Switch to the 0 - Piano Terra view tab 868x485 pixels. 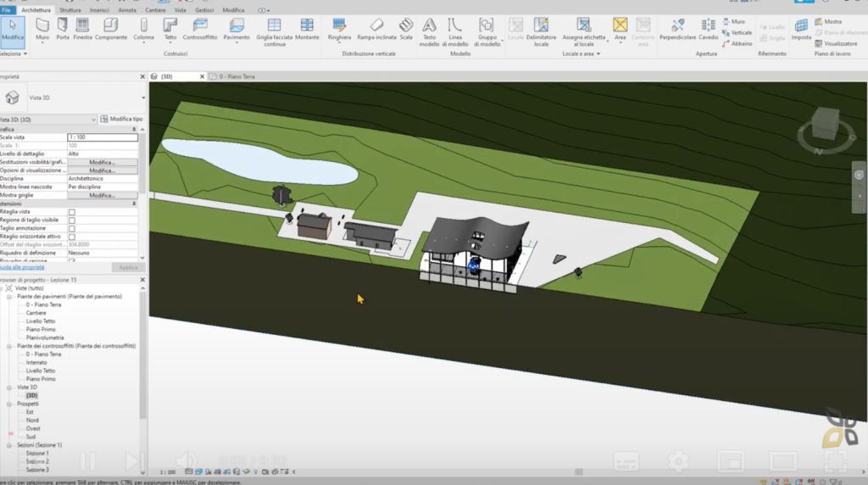237,76
